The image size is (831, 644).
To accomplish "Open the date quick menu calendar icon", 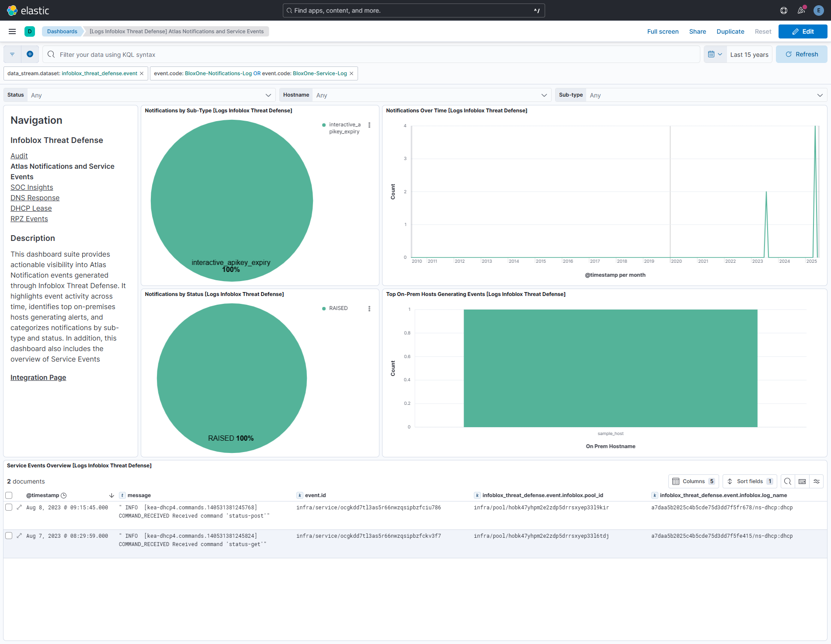I will (x=715, y=54).
